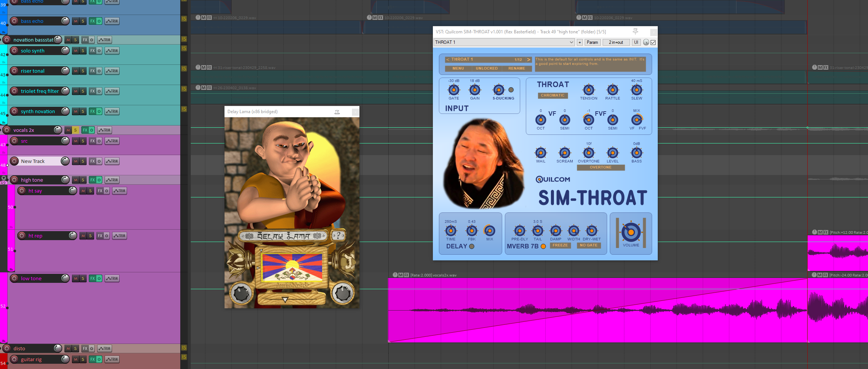Screen dimensions: 868x369
Task: Arm the triolet freq filter track for recording
Action: click(x=14, y=91)
